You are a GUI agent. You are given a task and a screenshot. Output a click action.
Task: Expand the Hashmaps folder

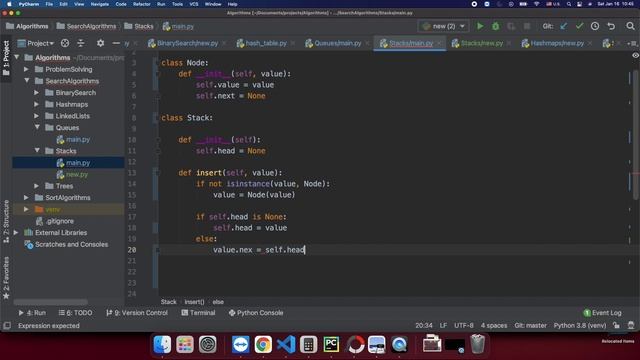click(x=37, y=104)
